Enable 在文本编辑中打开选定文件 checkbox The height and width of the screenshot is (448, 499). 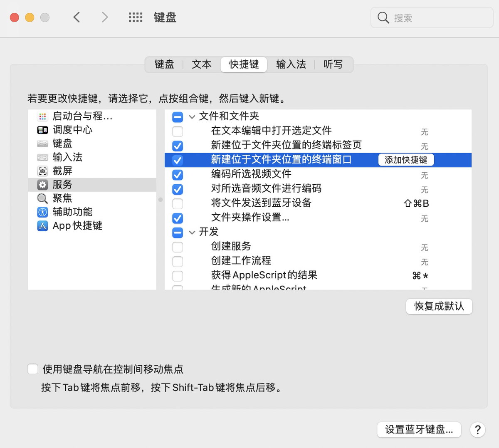coord(178,131)
